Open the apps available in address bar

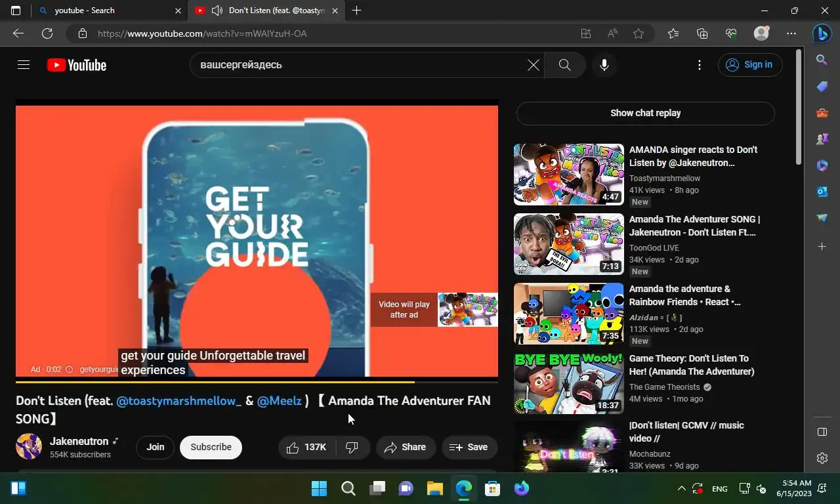pos(586,33)
